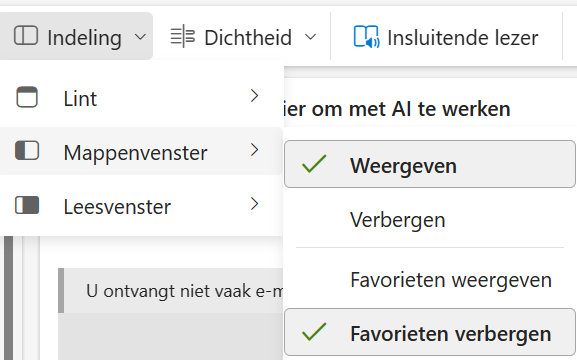Click the Mappenvenster folder pane icon
The image size is (577, 360).
point(27,151)
